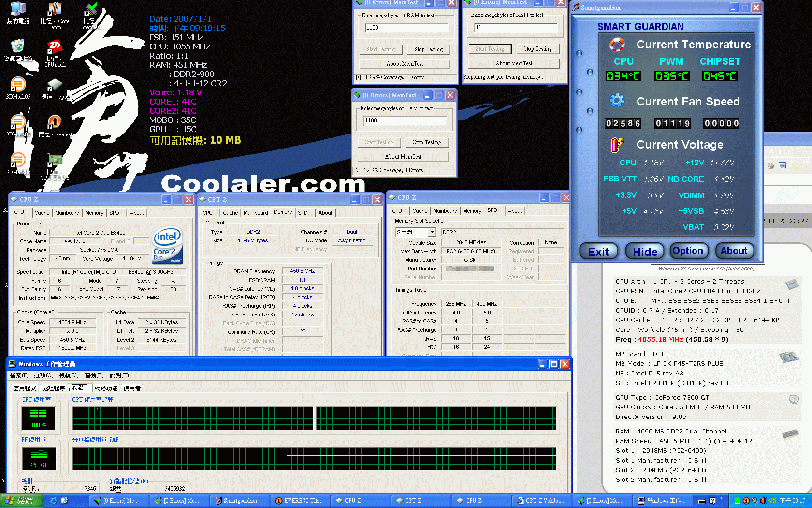Viewport: 812px width, 508px height.
Task: Stop Testing in 12.3% coverage MemTest
Action: (x=427, y=142)
